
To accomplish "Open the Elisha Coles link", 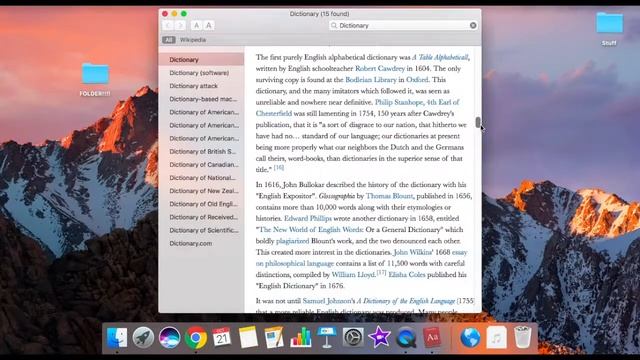I will coord(407,275).
